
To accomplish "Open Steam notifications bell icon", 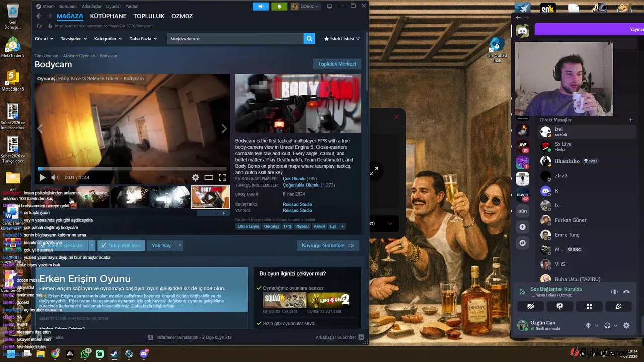I will 279,7.
